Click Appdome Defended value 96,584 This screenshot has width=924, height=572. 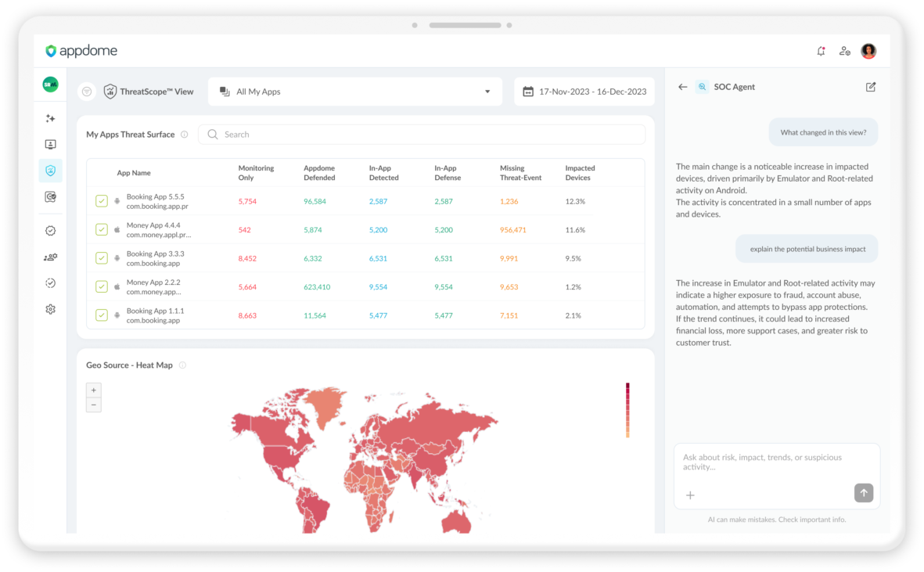point(315,201)
